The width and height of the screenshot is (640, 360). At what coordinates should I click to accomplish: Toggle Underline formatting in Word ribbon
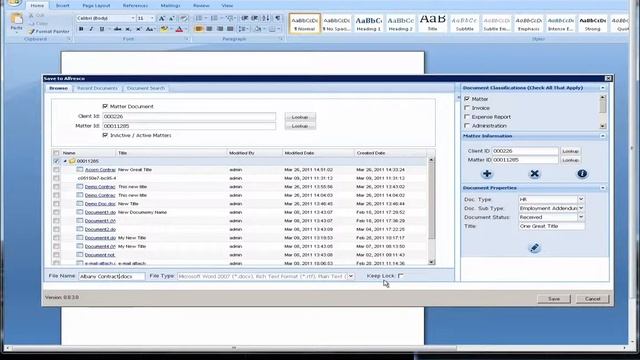[102, 29]
